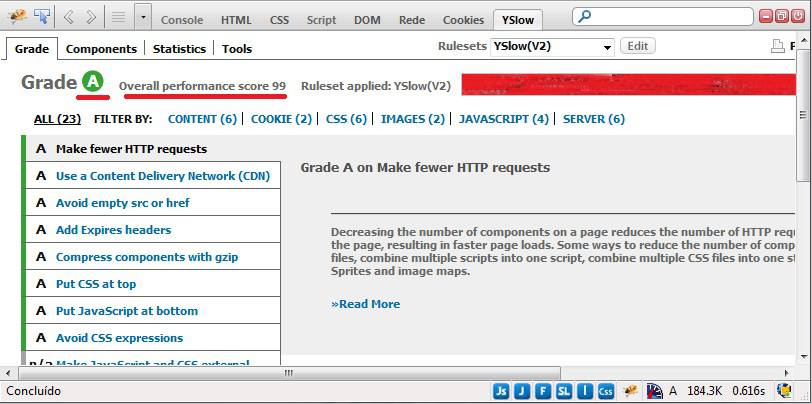Go forward with the right arrow icon
The width and height of the screenshot is (812, 404).
point(91,17)
